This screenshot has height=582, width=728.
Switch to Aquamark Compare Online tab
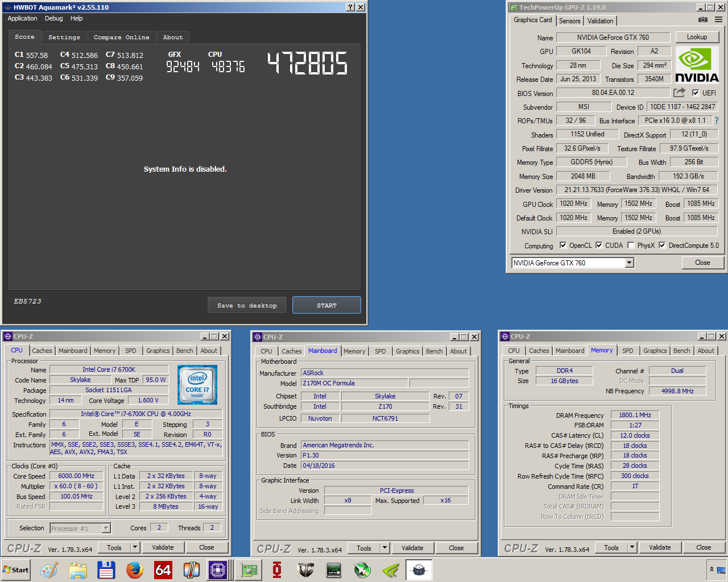click(x=122, y=38)
